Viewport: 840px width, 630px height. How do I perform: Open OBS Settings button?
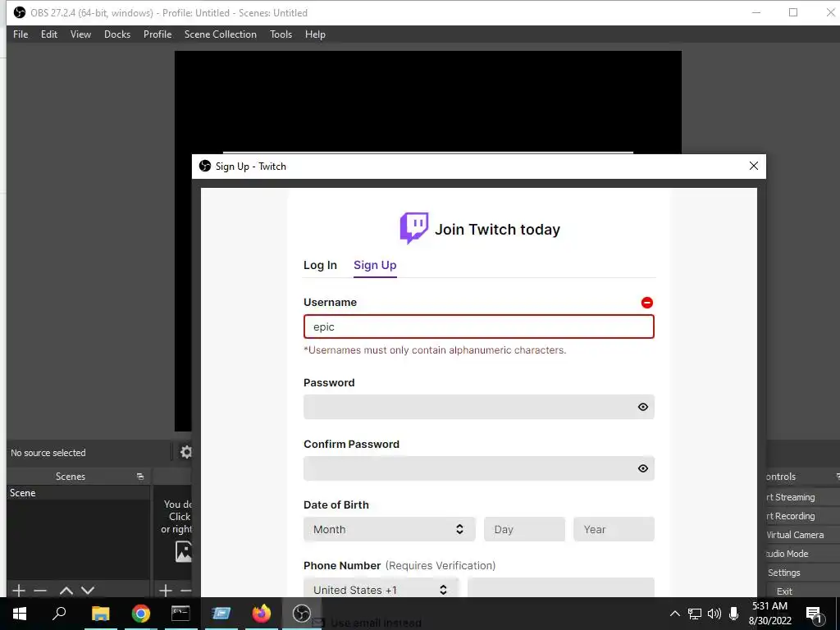(801, 572)
